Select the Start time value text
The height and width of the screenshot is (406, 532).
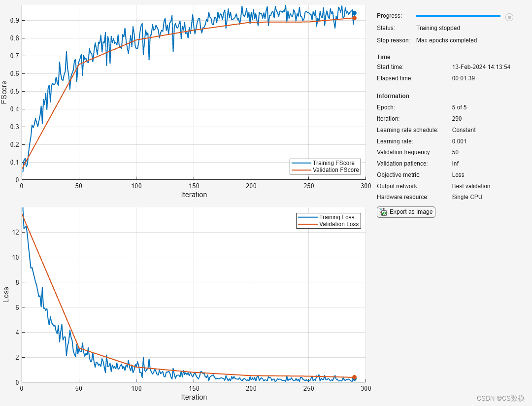coord(481,67)
